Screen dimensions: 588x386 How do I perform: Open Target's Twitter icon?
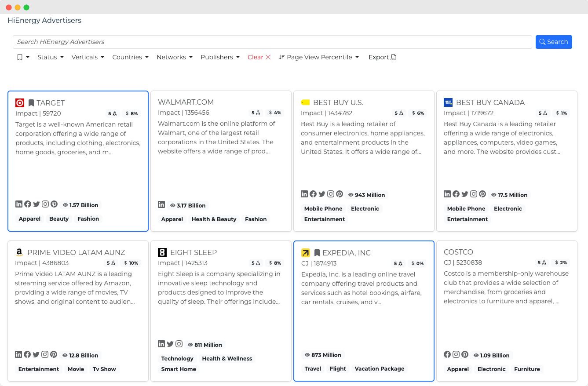tap(37, 204)
